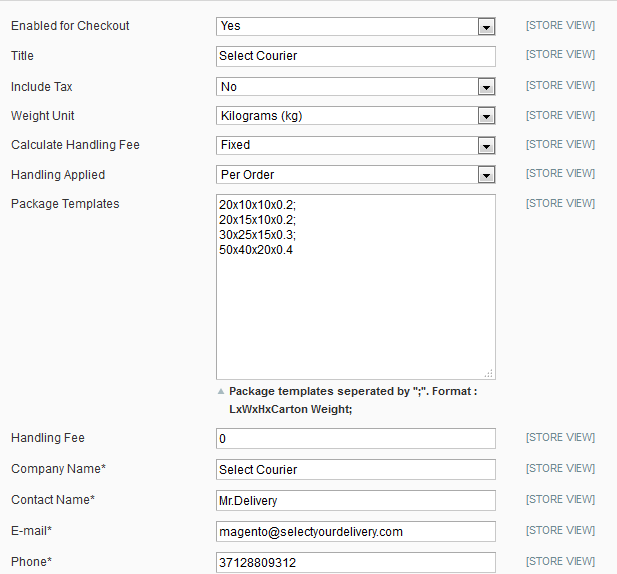Click the Weight Unit label

click(43, 116)
